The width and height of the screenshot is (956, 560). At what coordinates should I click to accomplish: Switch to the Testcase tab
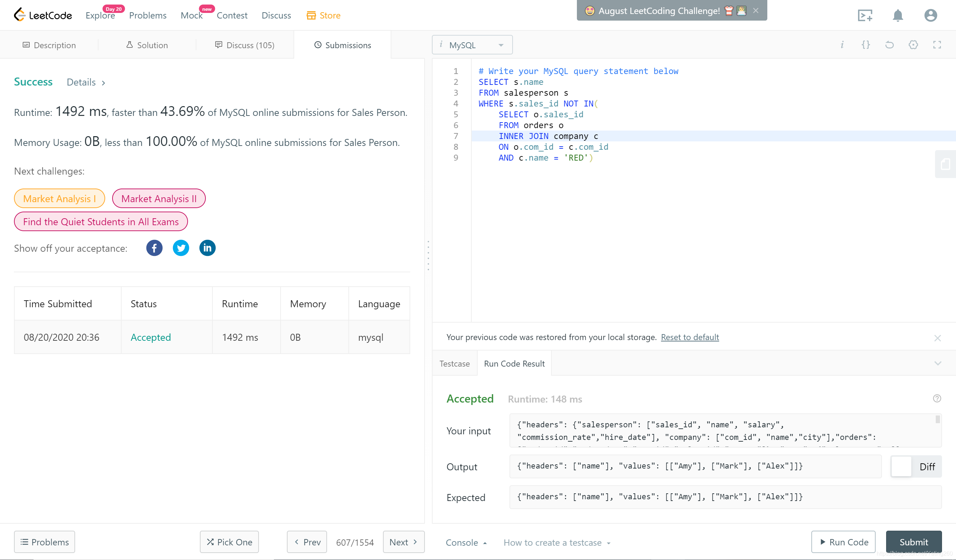pos(454,363)
